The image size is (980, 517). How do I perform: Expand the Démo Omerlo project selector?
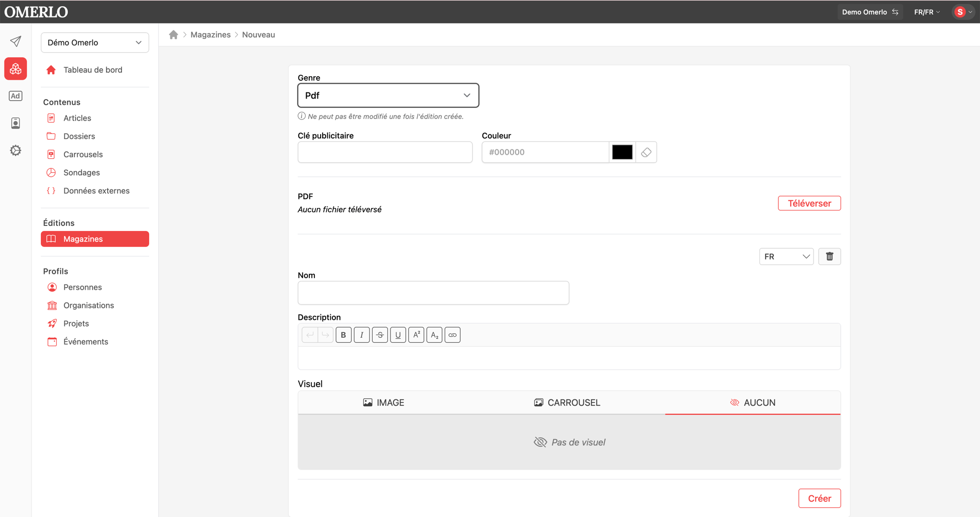click(x=95, y=42)
